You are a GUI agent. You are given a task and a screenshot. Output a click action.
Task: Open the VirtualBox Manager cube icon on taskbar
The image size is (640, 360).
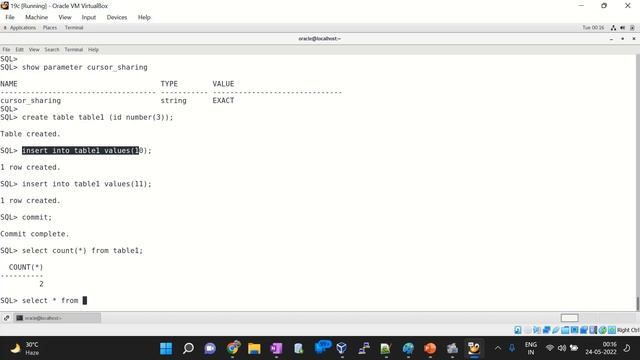pyautogui.click(x=342, y=349)
